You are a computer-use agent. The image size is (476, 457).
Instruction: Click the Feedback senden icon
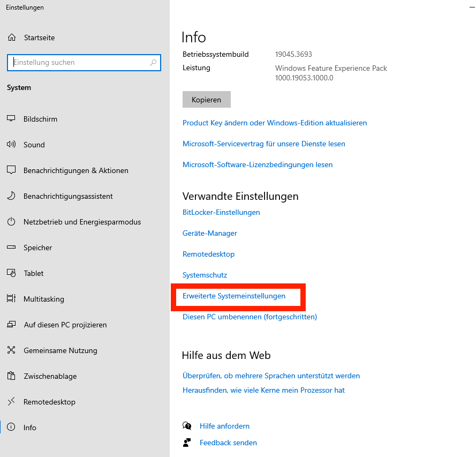[x=187, y=443]
